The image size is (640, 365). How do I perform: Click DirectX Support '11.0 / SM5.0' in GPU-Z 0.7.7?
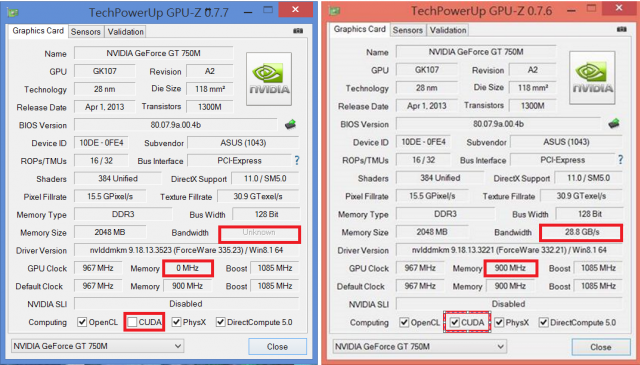point(265,178)
